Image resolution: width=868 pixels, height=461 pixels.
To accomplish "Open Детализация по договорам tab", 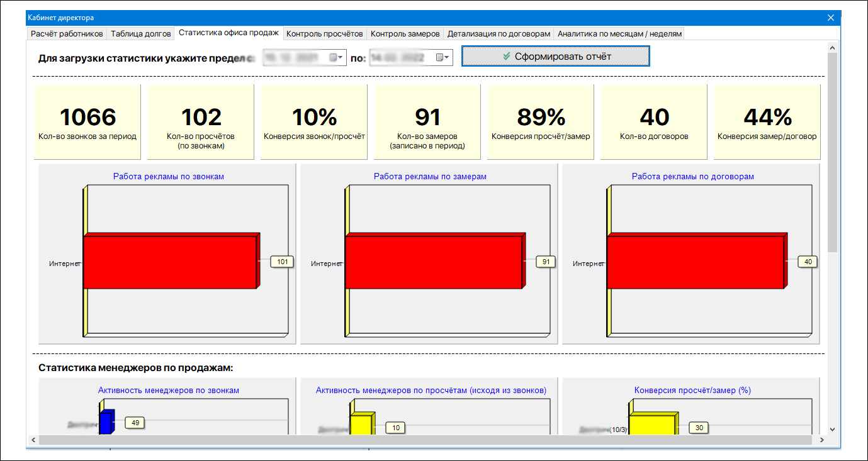I will click(499, 33).
